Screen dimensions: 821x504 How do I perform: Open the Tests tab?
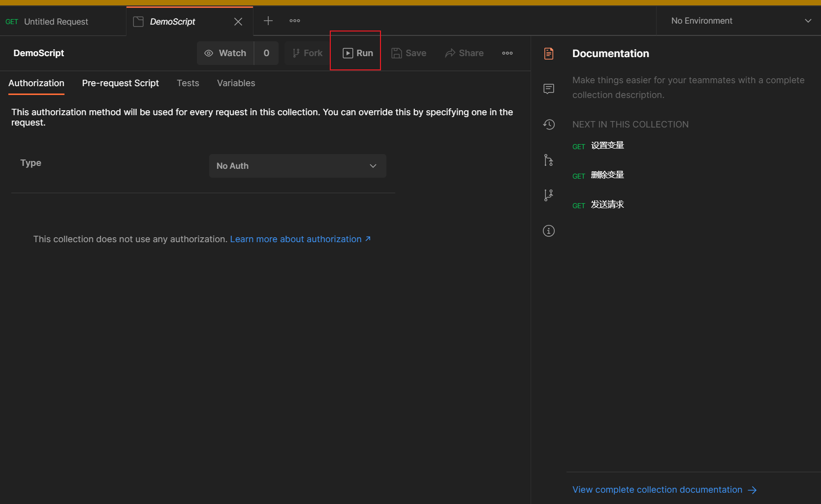coord(188,83)
